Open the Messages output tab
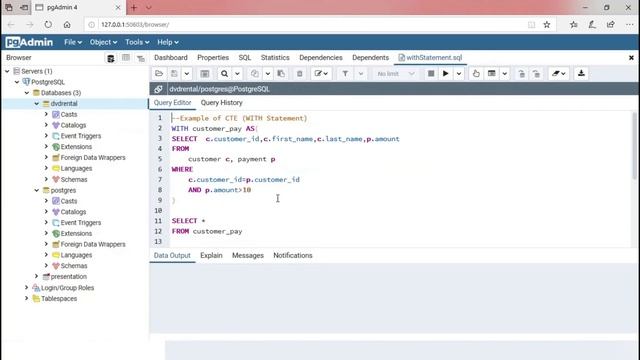 [248, 256]
